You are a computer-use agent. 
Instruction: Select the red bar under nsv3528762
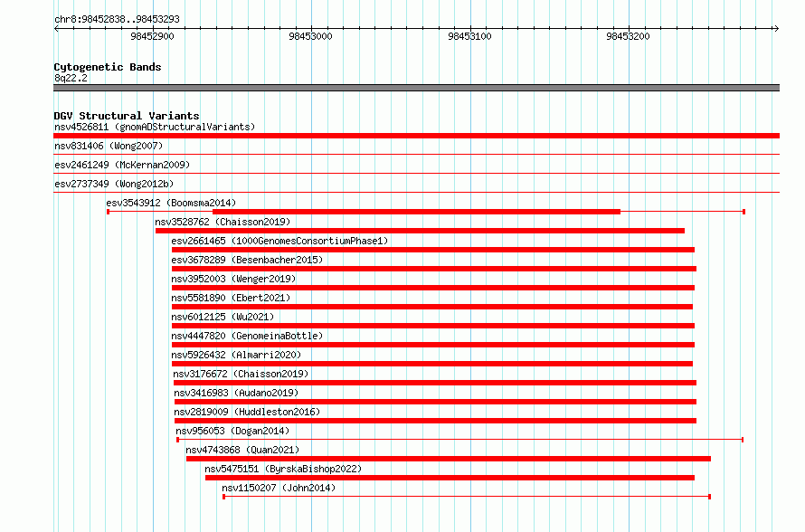point(420,231)
